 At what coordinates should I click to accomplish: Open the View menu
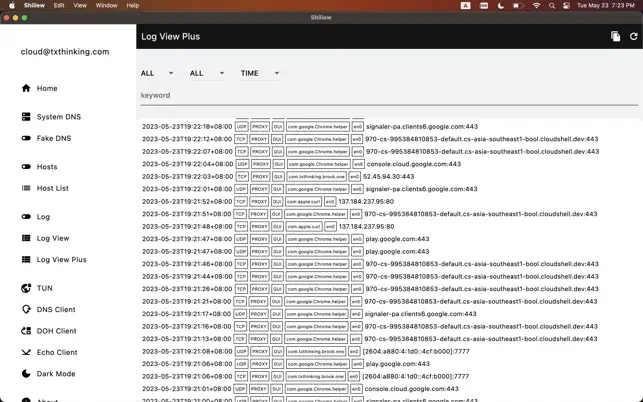point(80,5)
